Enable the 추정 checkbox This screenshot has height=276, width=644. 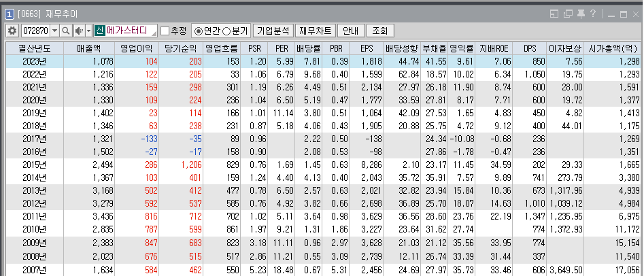pos(165,31)
